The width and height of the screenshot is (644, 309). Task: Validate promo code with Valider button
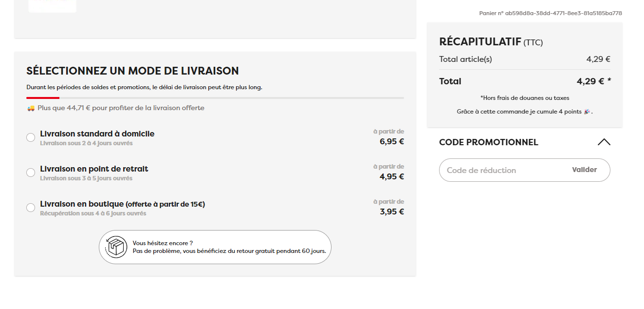click(x=585, y=170)
